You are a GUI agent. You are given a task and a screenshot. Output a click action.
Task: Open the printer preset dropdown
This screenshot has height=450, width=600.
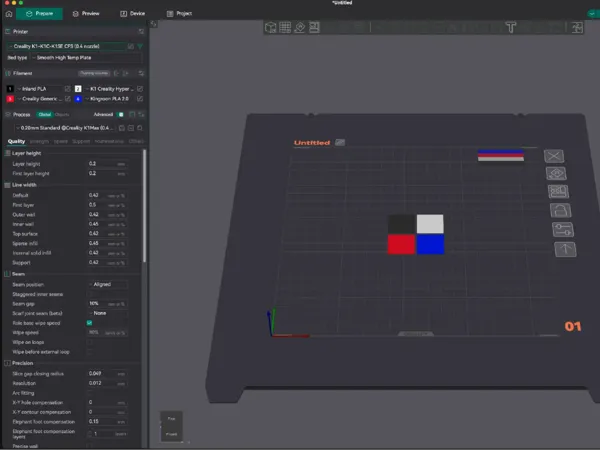click(67, 46)
